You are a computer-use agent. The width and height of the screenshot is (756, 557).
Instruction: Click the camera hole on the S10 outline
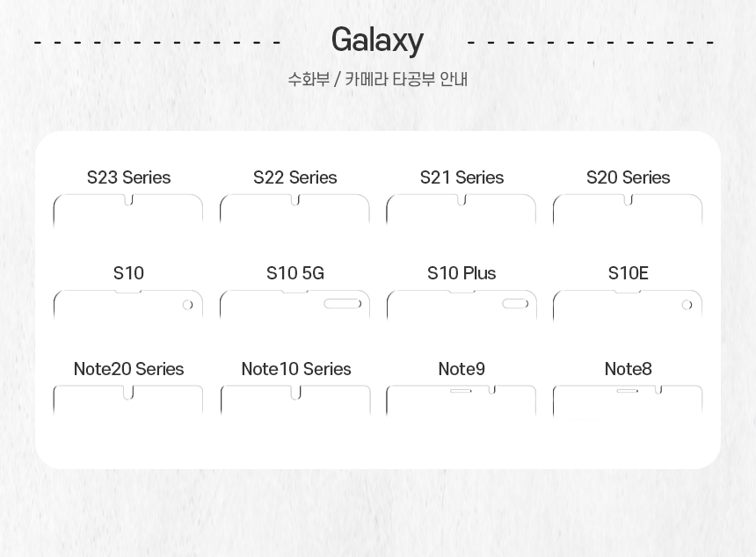tap(187, 305)
